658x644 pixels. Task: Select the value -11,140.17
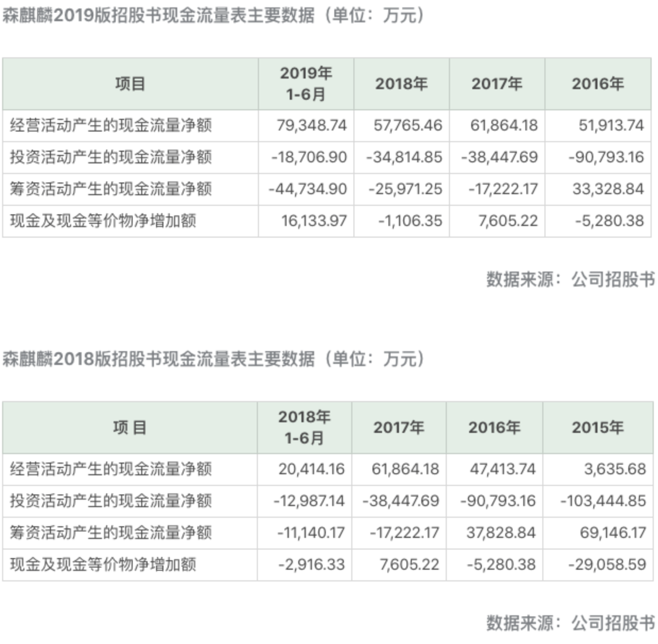coord(311,533)
